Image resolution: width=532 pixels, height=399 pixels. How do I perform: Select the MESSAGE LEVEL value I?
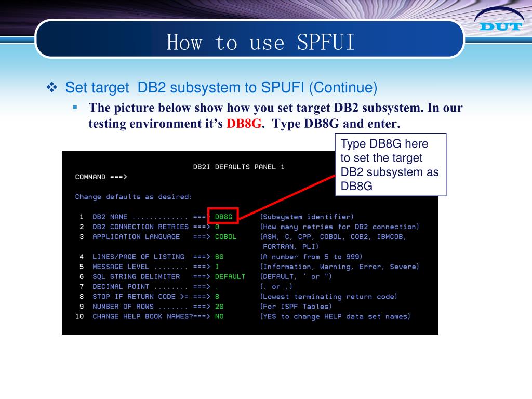pyautogui.click(x=217, y=267)
